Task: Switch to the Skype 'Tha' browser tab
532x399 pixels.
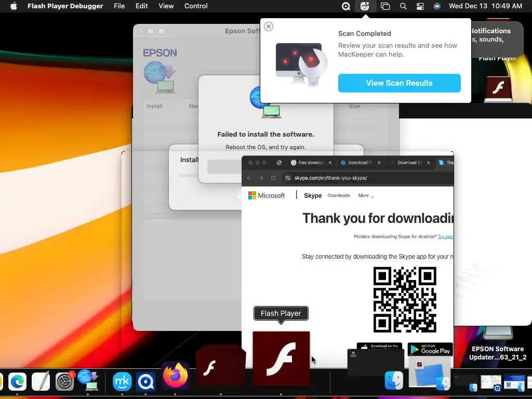Action: (446, 163)
